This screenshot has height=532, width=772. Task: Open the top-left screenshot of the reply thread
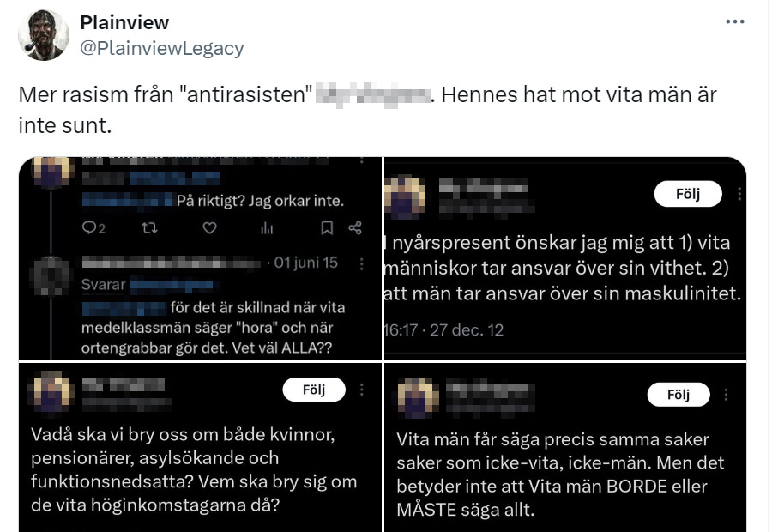pyautogui.click(x=201, y=258)
